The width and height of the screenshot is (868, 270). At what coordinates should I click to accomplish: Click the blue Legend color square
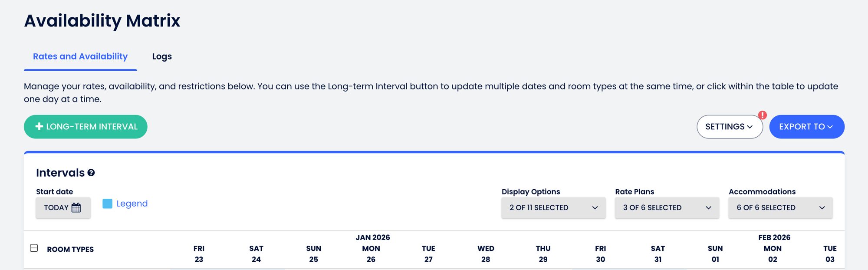(107, 204)
